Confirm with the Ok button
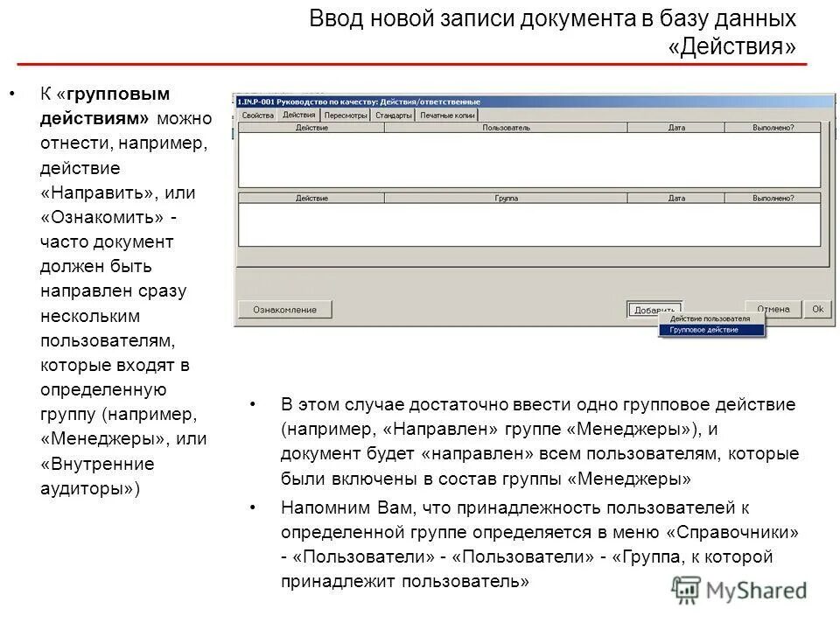This screenshot has height=630, width=840. pyautogui.click(x=817, y=309)
